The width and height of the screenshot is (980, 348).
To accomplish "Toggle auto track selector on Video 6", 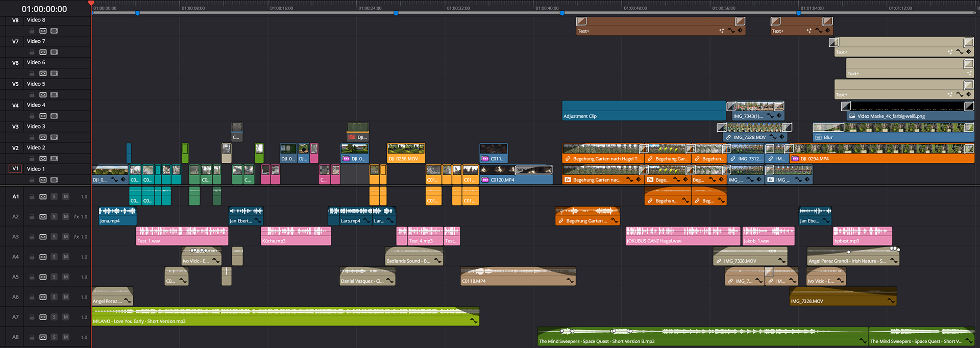I will coord(43,73).
